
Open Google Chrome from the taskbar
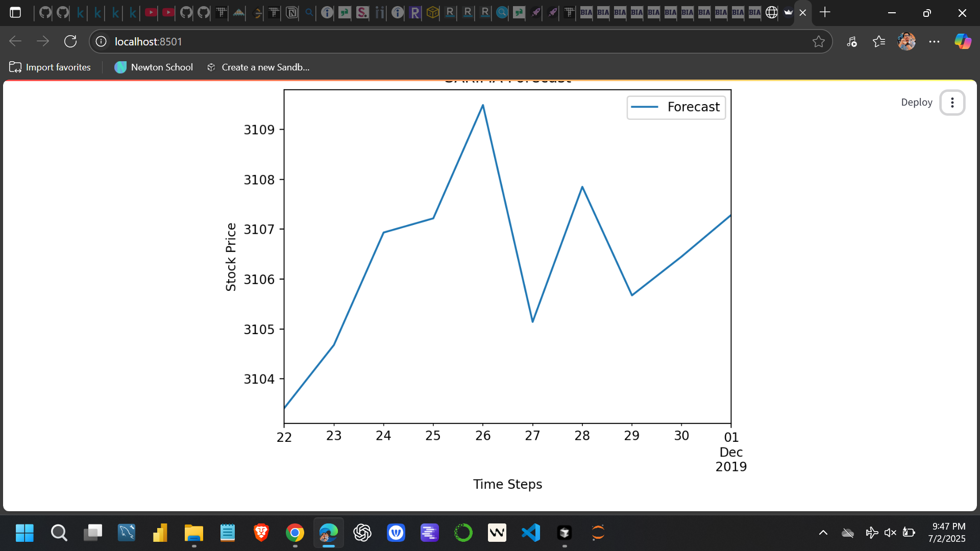click(x=295, y=533)
